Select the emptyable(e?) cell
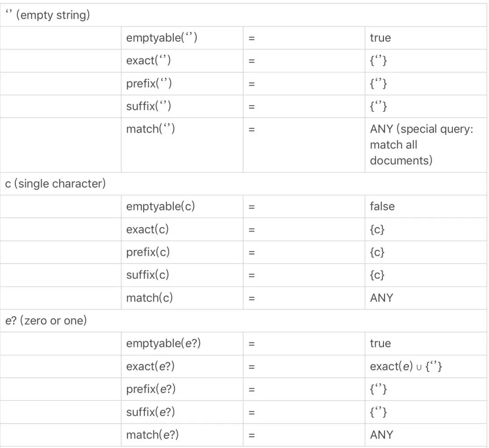The image size is (489, 448). point(163,343)
